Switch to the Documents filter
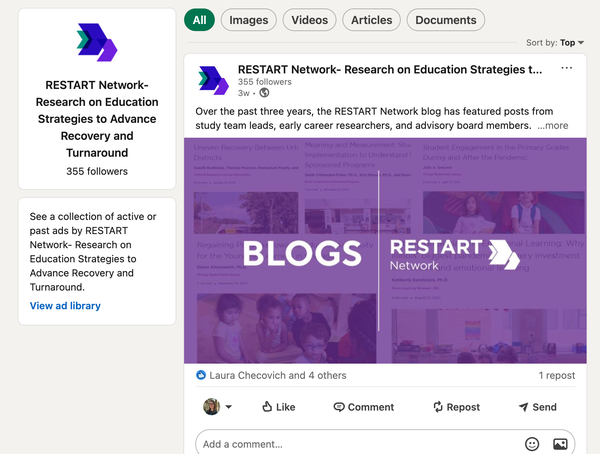The height and width of the screenshot is (454, 600). tap(445, 20)
